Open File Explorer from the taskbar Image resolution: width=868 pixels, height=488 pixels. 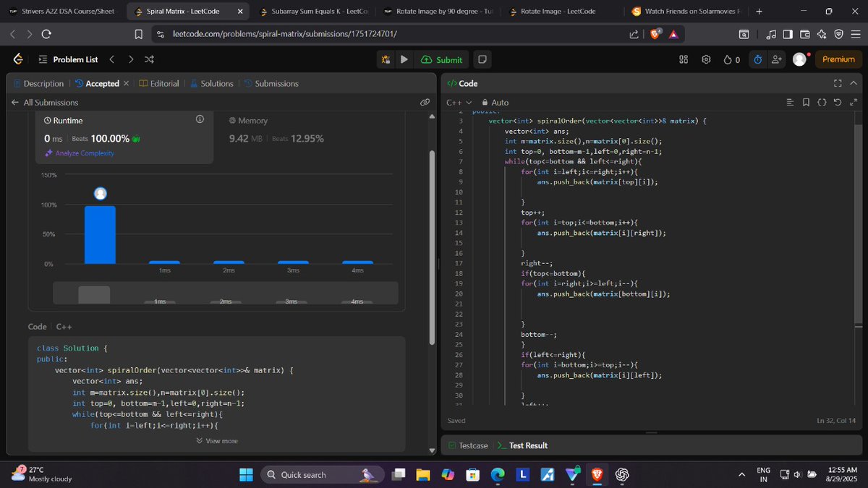point(423,474)
